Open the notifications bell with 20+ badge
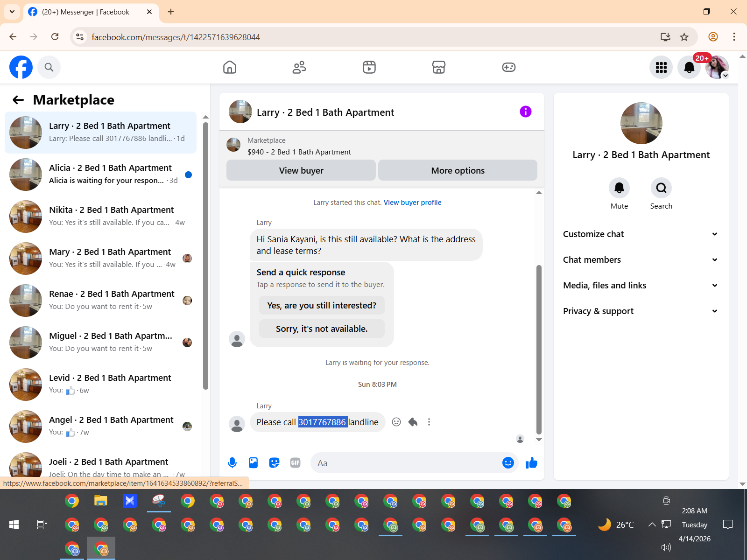747x560 pixels. [x=689, y=67]
